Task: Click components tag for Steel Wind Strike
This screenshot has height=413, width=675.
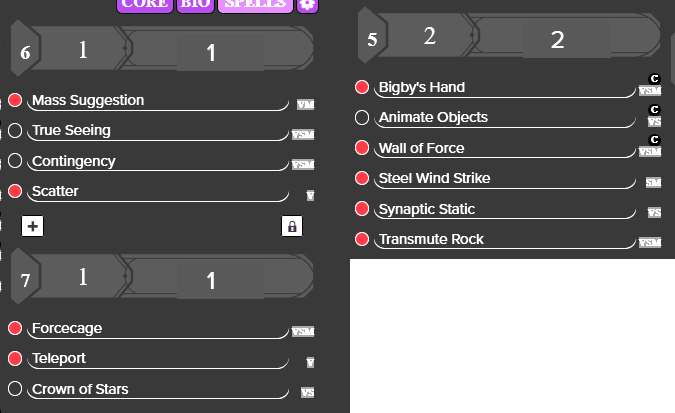Action: click(653, 183)
